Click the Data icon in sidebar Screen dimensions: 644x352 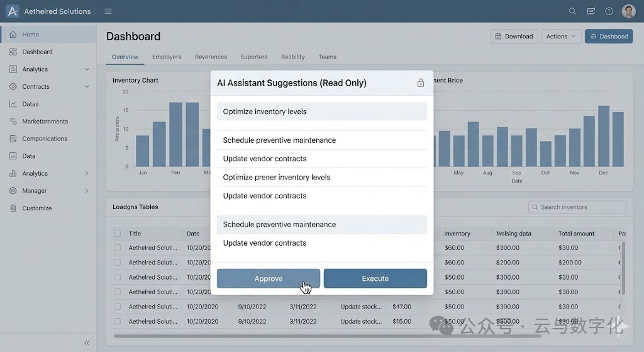tap(13, 156)
